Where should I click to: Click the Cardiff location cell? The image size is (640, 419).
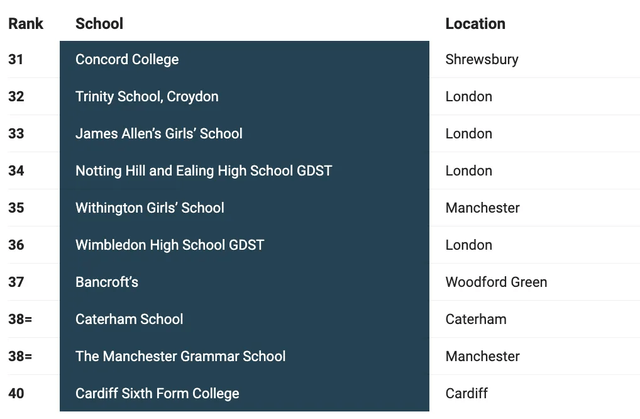468,393
